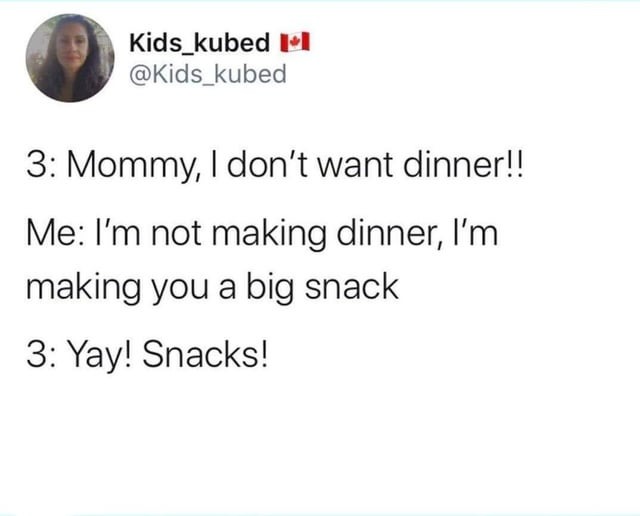Click the "I'm not making dinner" line

[262, 234]
